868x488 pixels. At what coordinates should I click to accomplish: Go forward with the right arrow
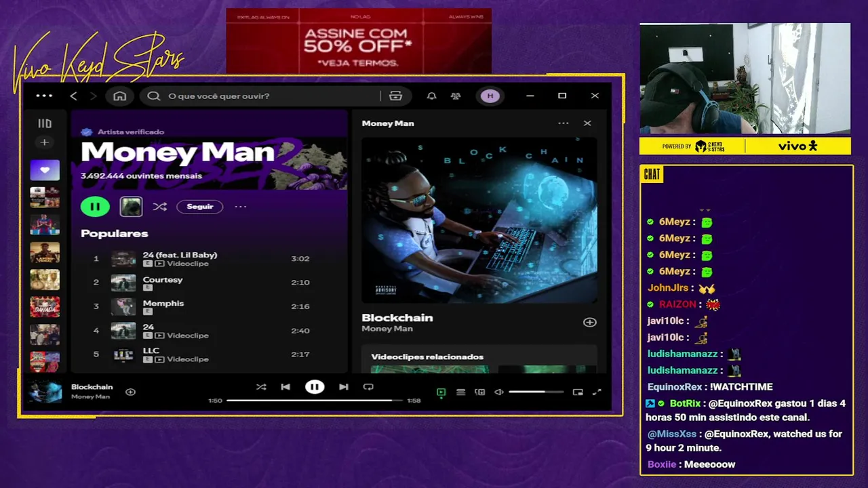click(x=93, y=96)
